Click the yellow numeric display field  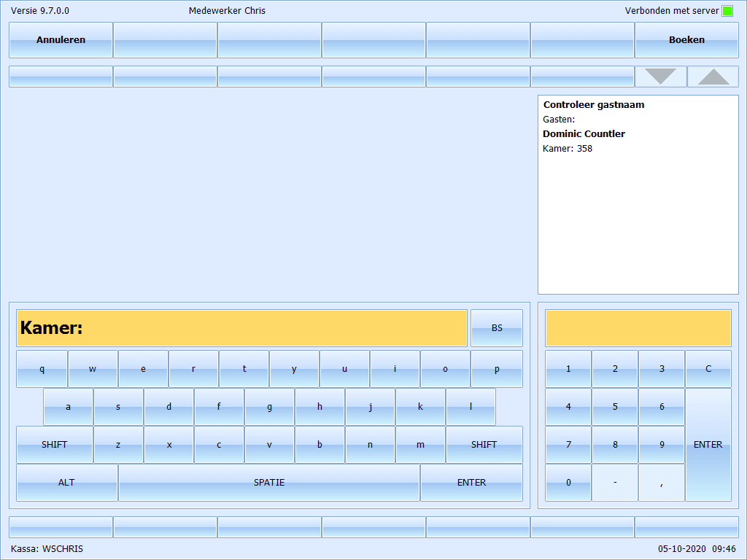[x=638, y=328]
